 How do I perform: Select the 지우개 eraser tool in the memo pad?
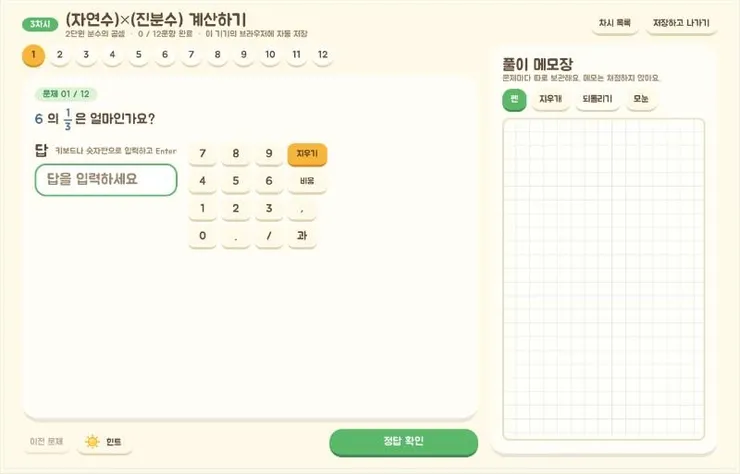tap(550, 99)
